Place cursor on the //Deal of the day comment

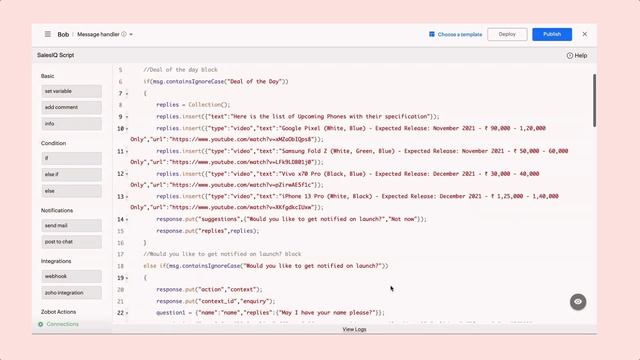pyautogui.click(x=180, y=70)
